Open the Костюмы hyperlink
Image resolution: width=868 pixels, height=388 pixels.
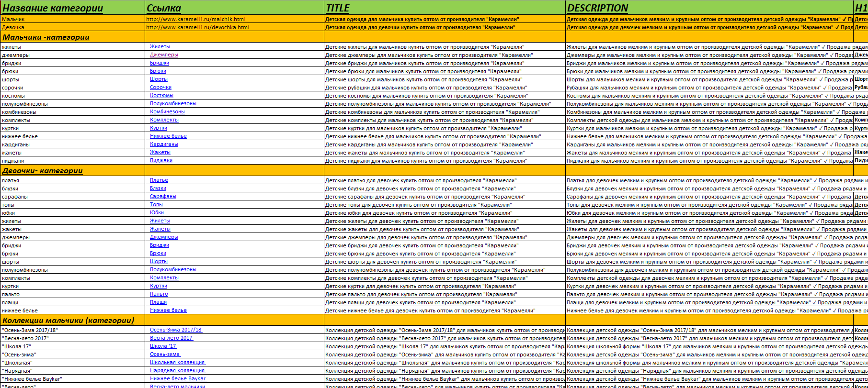(x=161, y=95)
